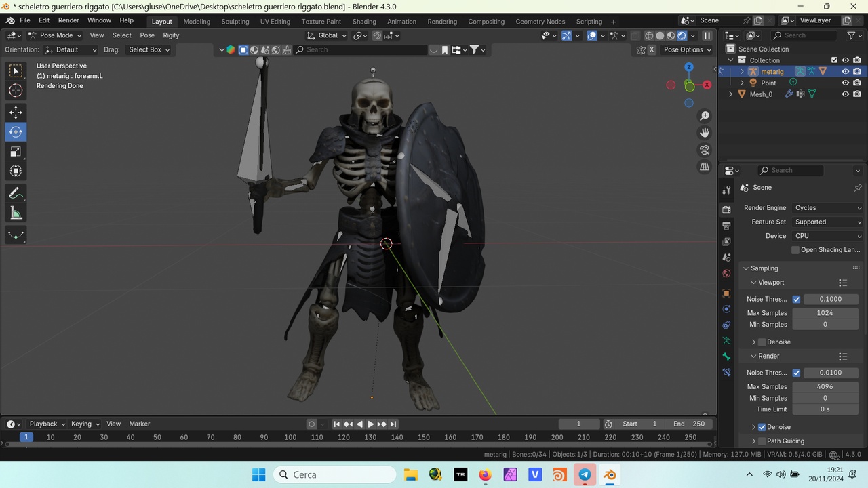This screenshot has height=488, width=868.
Task: Open the World properties tab icon
Action: click(726, 274)
